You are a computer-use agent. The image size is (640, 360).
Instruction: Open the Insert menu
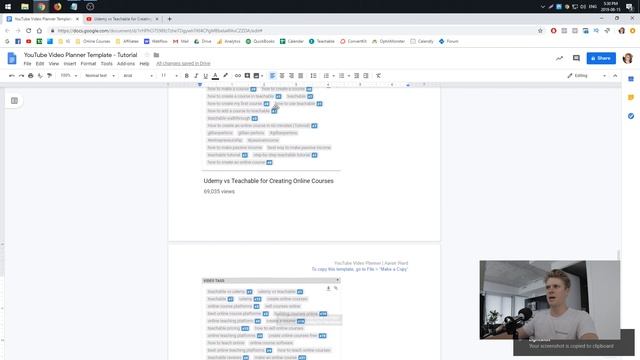pos(70,64)
